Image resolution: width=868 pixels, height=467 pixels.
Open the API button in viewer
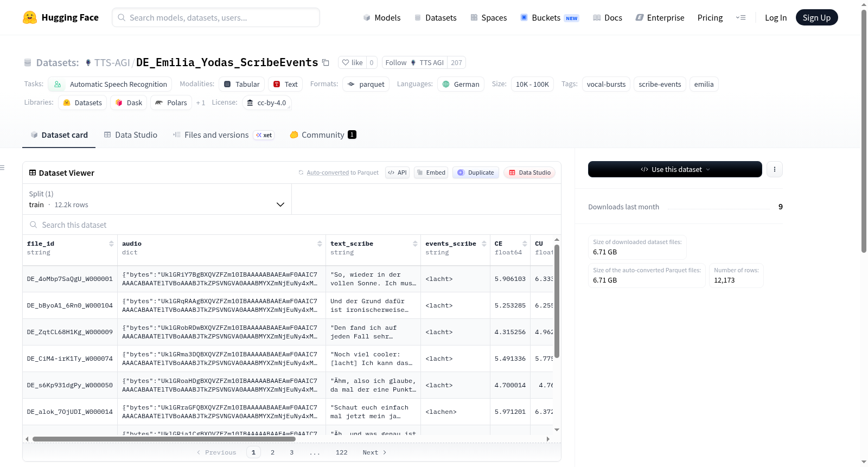click(x=397, y=172)
